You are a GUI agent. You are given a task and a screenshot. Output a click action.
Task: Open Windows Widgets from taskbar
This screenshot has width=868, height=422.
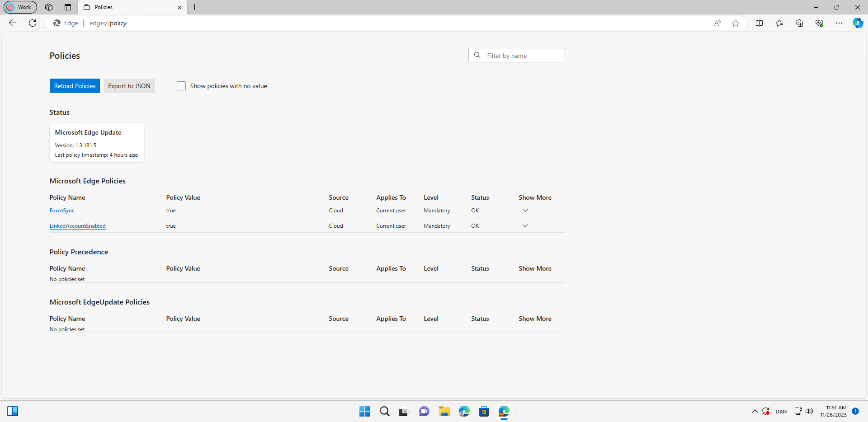[13, 411]
